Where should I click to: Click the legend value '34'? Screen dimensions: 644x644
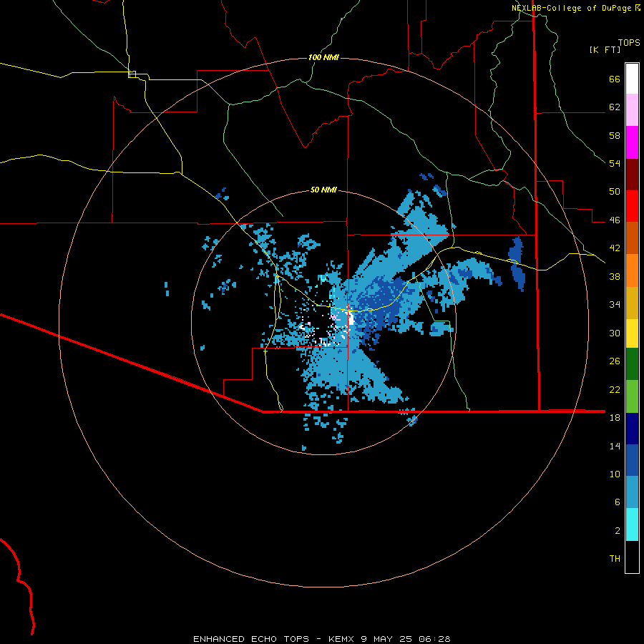(x=615, y=305)
